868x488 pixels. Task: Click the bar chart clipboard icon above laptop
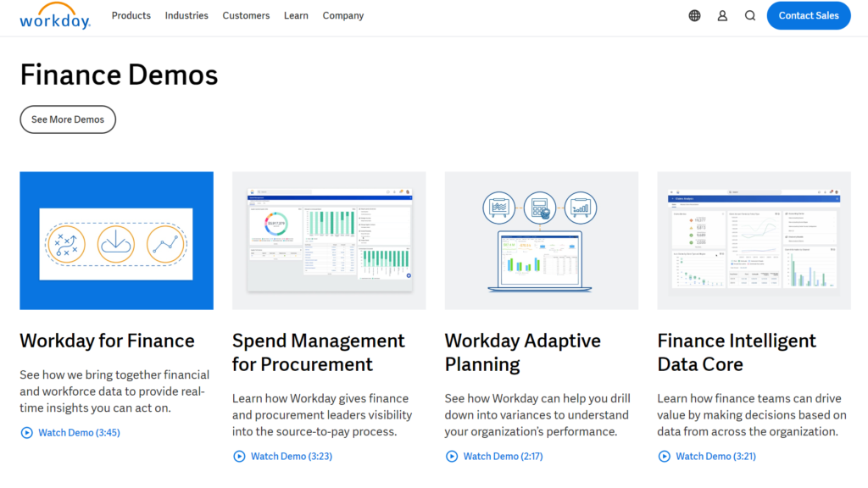pyautogui.click(x=581, y=208)
